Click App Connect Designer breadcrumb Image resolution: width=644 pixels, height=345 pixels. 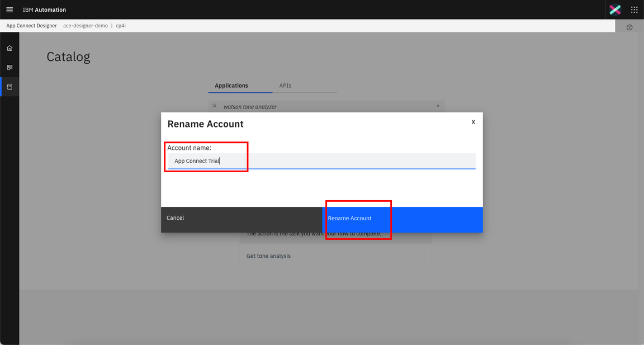pos(32,26)
